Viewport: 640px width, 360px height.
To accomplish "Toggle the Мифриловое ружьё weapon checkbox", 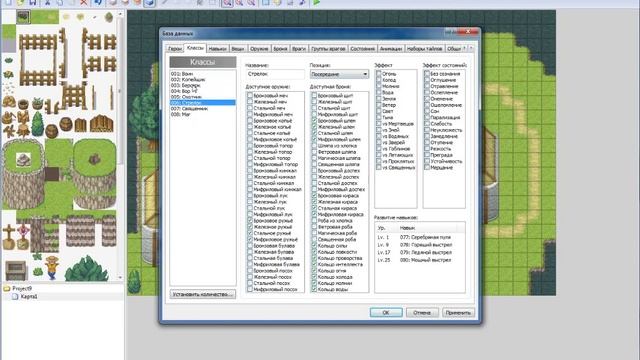I will (x=250, y=239).
